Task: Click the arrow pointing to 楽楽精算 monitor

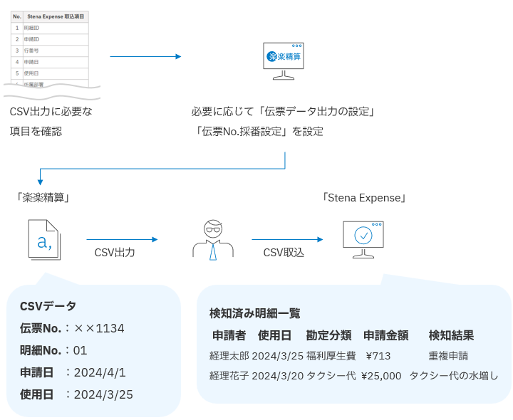Action: 145,56
